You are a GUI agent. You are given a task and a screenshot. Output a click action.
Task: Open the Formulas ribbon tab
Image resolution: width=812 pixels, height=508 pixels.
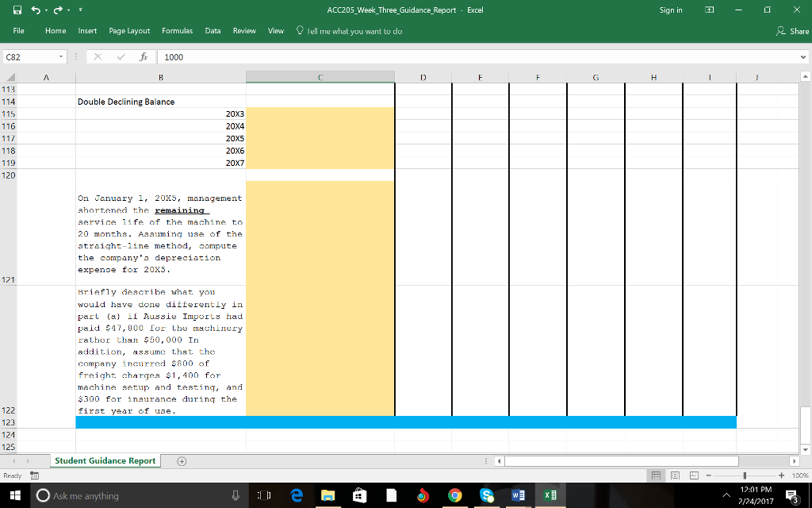point(177,31)
